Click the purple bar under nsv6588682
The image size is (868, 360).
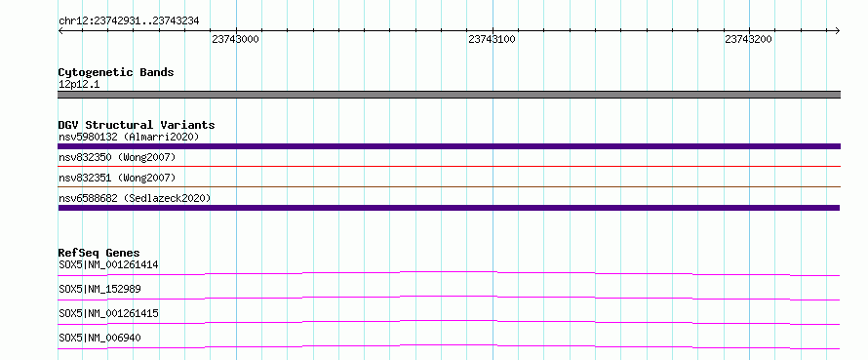449,208
